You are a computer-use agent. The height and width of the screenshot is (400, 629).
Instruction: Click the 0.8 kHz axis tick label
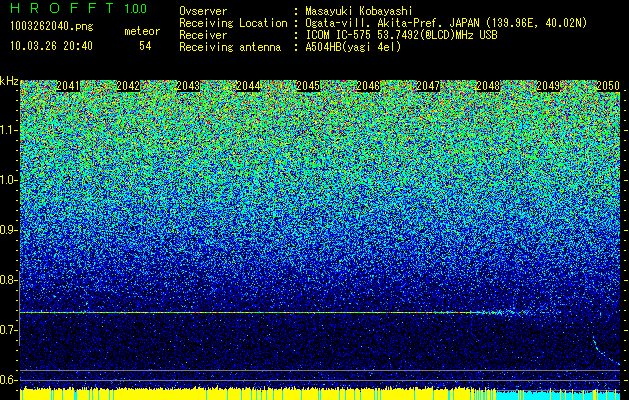(9, 280)
